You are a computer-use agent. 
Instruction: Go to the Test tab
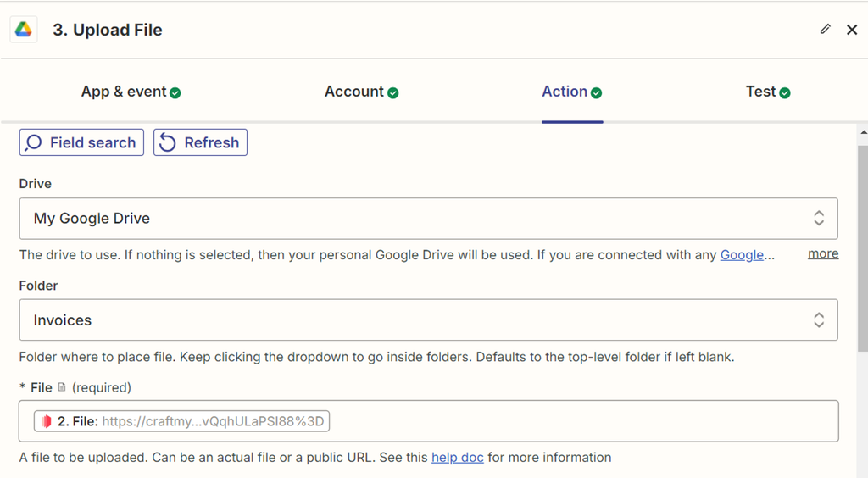pyautogui.click(x=768, y=92)
